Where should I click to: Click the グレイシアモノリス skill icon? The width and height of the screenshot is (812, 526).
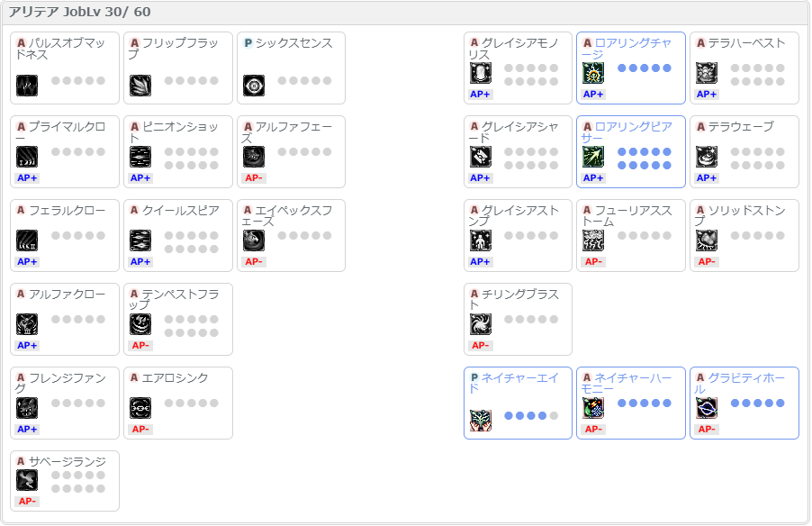481,74
